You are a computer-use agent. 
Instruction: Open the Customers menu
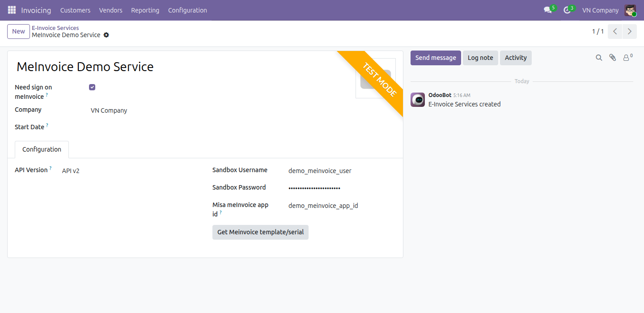pyautogui.click(x=75, y=10)
